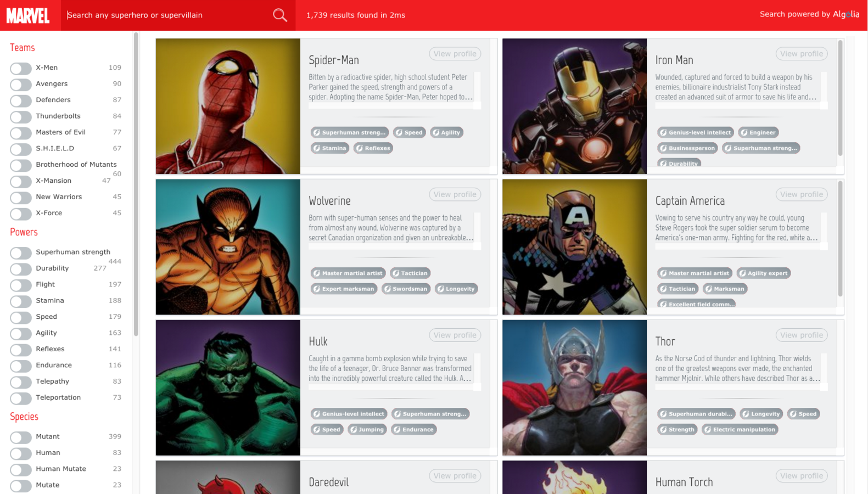Toggle the X-Men team filter
Viewport: 868px width, 494px height.
(21, 69)
